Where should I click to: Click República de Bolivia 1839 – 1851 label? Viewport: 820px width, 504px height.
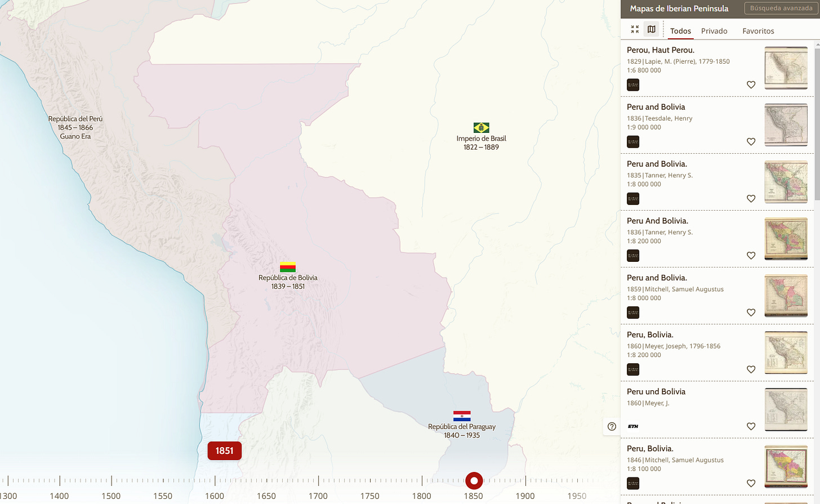[288, 282]
